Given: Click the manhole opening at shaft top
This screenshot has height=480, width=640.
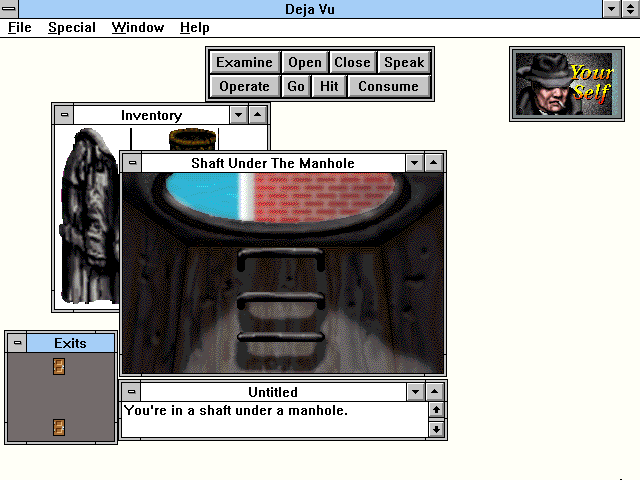Looking at the screenshot, I should point(280,198).
